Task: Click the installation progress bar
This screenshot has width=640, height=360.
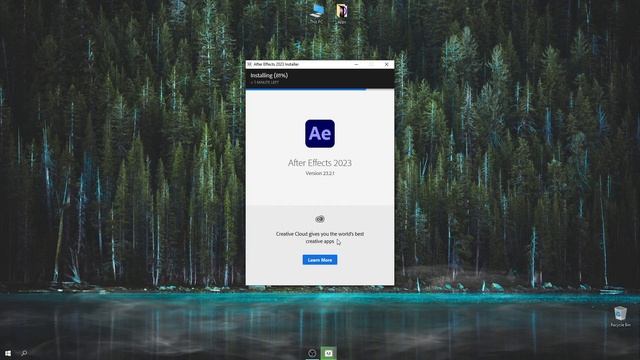Action: pos(320,89)
